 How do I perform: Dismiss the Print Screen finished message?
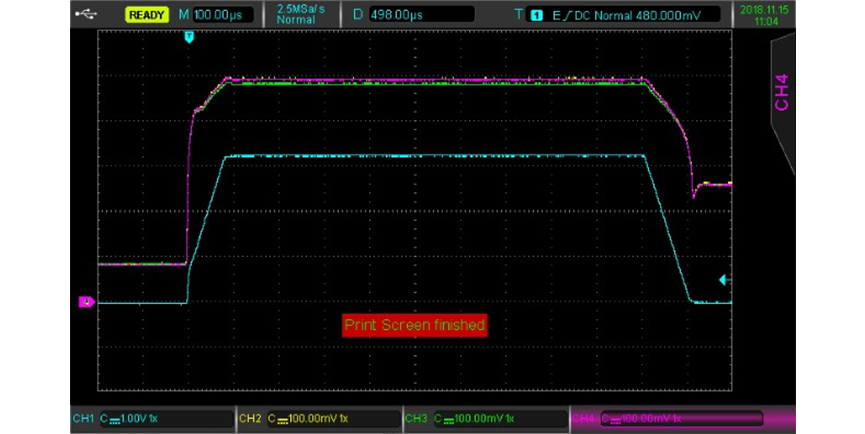[x=415, y=325]
